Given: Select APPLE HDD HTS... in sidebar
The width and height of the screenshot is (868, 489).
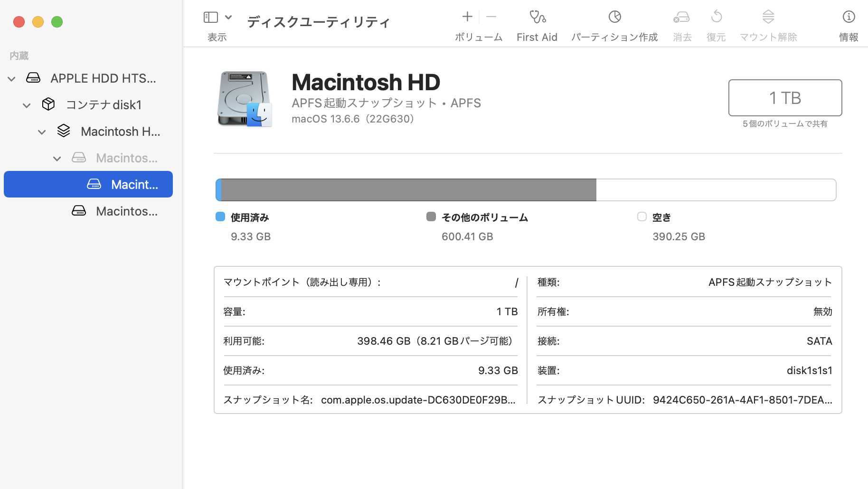Looking at the screenshot, I should point(88,78).
